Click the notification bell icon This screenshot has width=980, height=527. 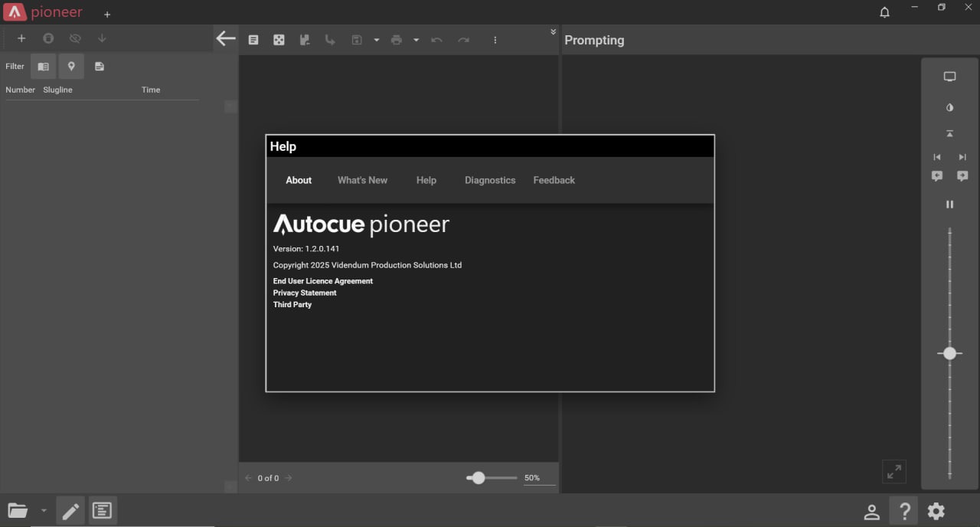885,12
